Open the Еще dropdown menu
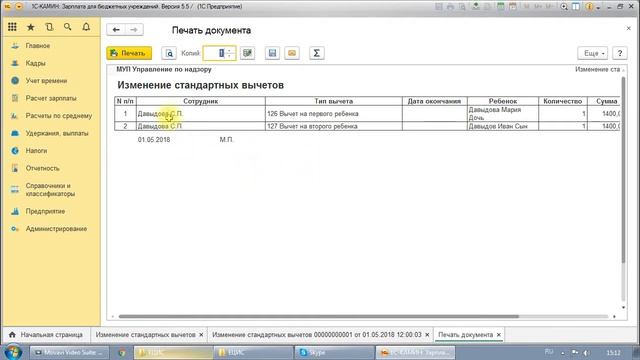Screen dimensions: 640x360 coord(593,53)
